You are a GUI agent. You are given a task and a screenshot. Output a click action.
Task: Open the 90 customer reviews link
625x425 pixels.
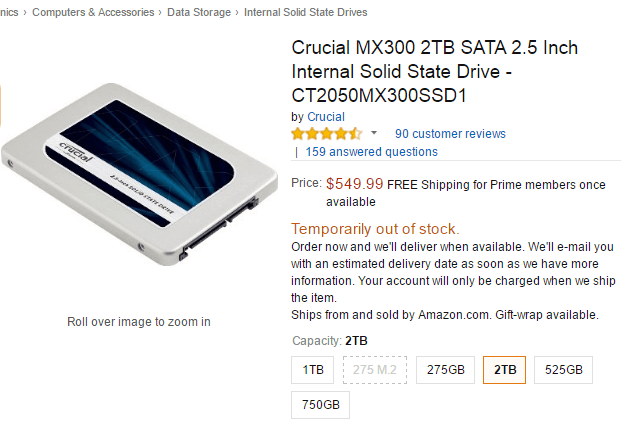tap(450, 134)
